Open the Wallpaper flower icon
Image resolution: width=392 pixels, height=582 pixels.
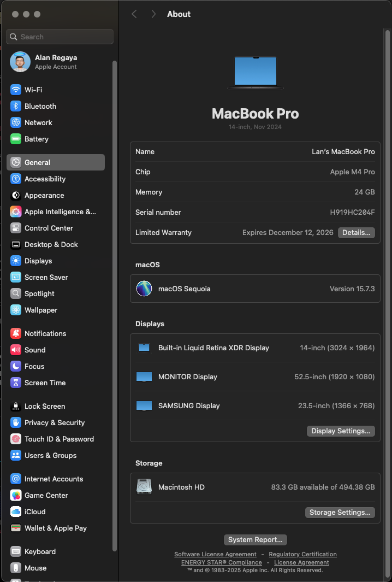(16, 310)
